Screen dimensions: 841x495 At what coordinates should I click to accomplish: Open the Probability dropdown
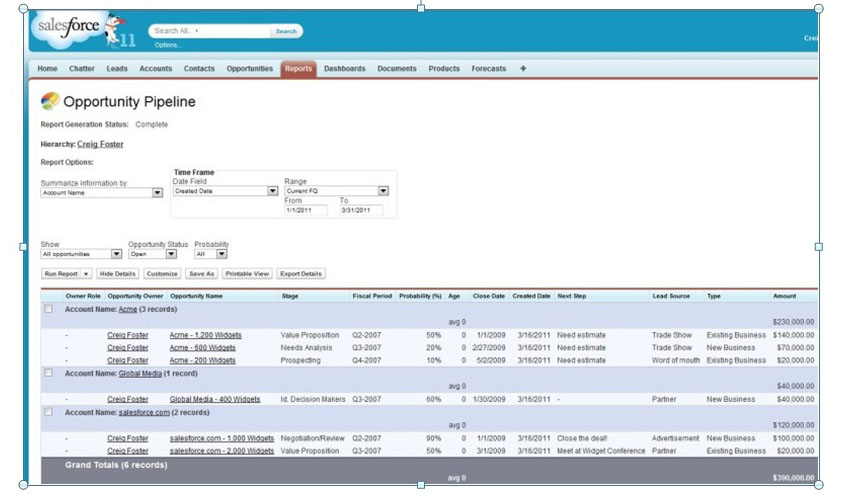click(211, 254)
